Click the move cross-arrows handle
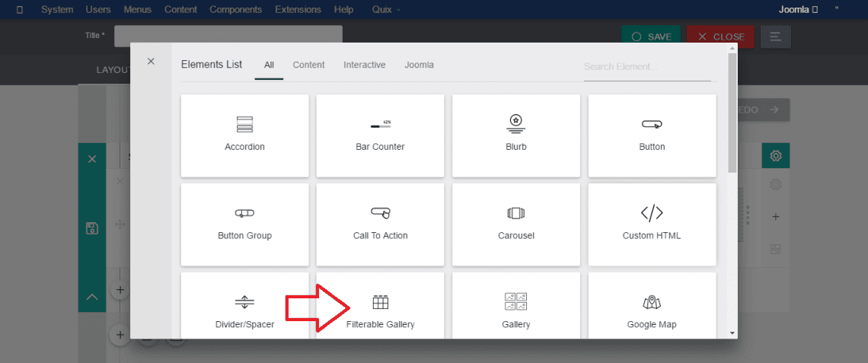 [x=119, y=224]
